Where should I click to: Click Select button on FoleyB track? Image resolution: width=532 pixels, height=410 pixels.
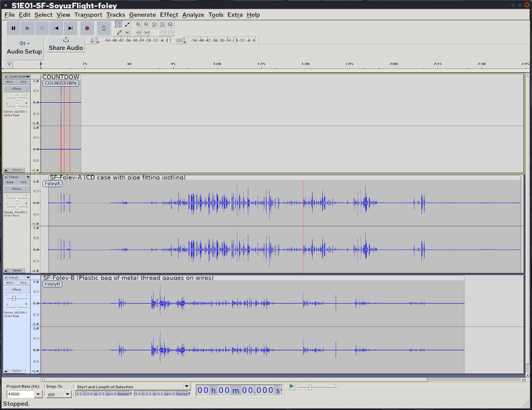tap(17, 371)
